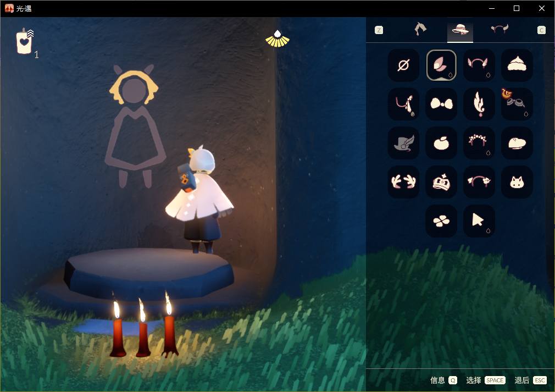Screen dimensions: 555x392
Task: Pick the antler horns accessory
Action: (403, 182)
